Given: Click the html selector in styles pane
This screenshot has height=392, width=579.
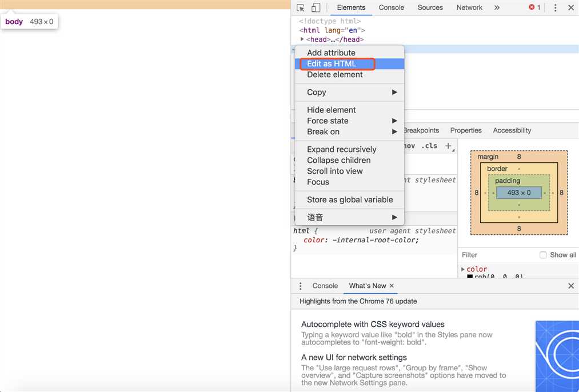Looking at the screenshot, I should [301, 231].
